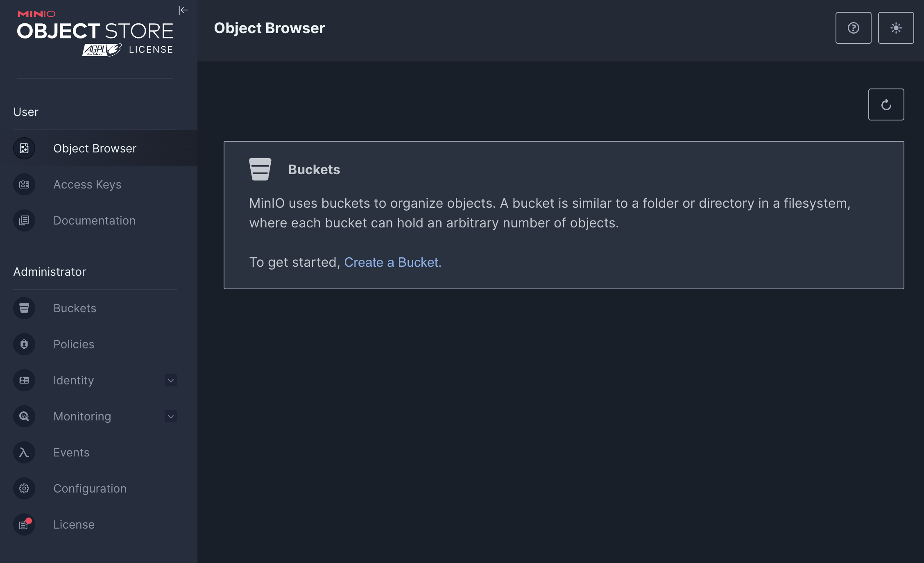Screen dimensions: 924x563
Task: Toggle light/dark theme with sun button
Action: click(896, 28)
